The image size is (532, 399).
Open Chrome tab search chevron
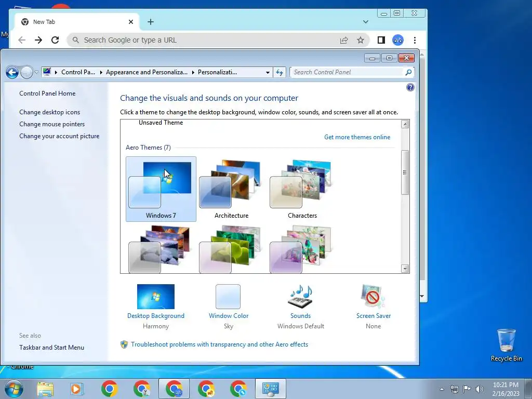tap(365, 22)
